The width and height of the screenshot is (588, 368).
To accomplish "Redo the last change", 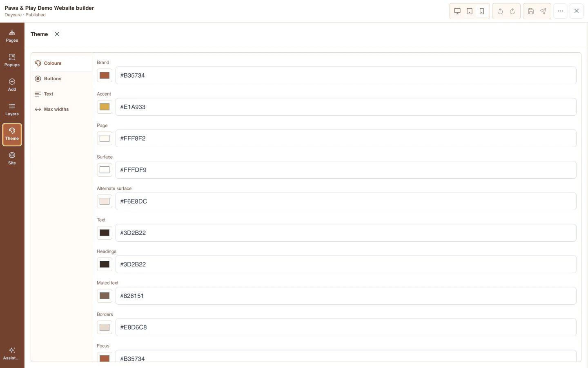I will [512, 11].
